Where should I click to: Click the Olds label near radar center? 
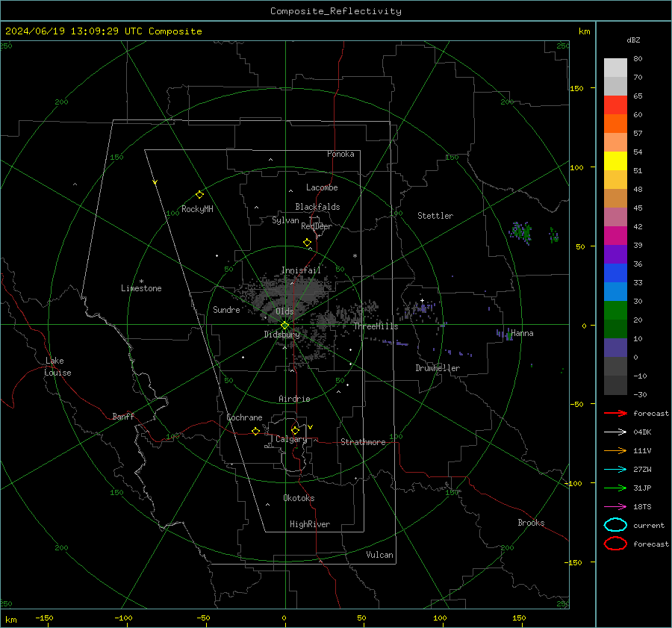(x=284, y=311)
